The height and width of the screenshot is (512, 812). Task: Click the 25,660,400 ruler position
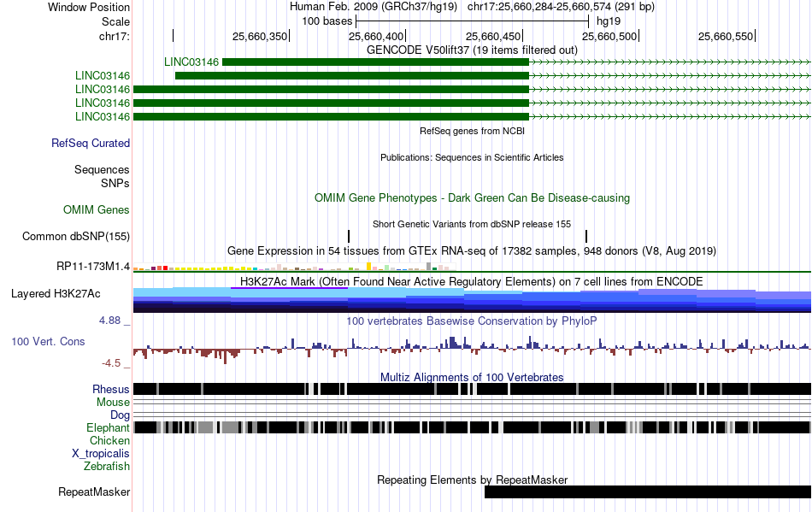point(376,36)
